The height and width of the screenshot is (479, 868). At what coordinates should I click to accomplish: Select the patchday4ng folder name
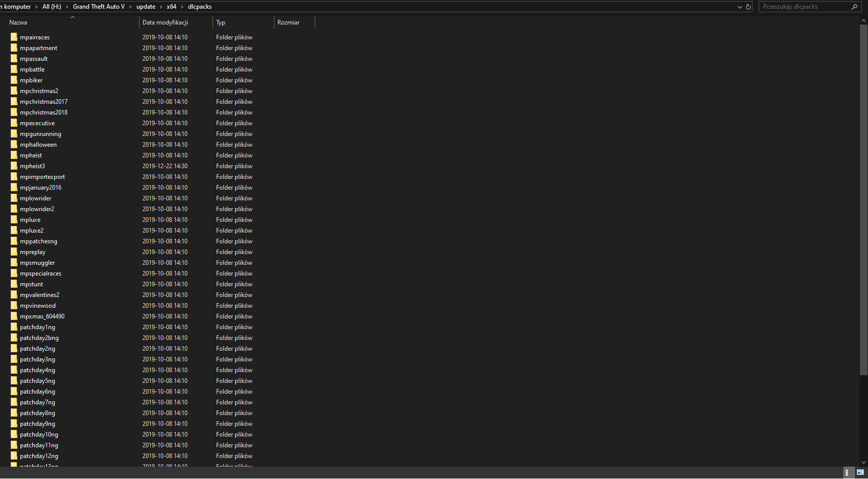tap(37, 370)
